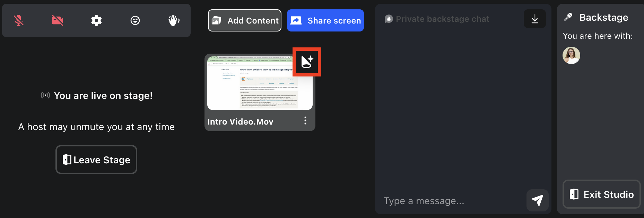
Task: Click 'Private backstage chat' heading
Action: click(443, 19)
